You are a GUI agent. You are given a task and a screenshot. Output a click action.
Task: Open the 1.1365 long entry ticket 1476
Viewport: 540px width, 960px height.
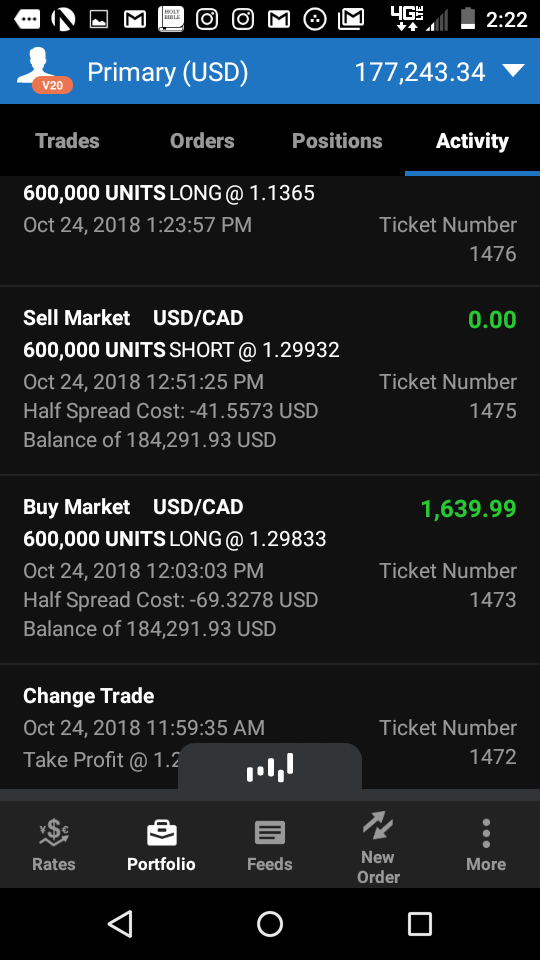270,231
